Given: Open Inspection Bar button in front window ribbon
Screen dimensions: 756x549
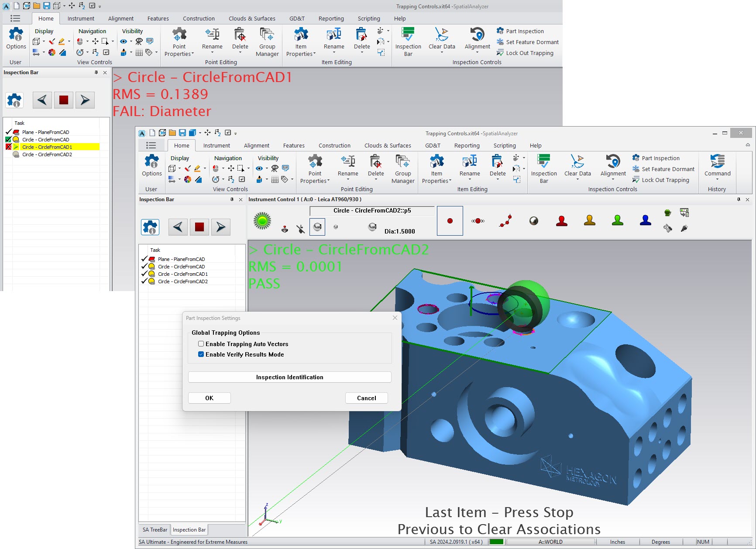Looking at the screenshot, I should click(544, 169).
